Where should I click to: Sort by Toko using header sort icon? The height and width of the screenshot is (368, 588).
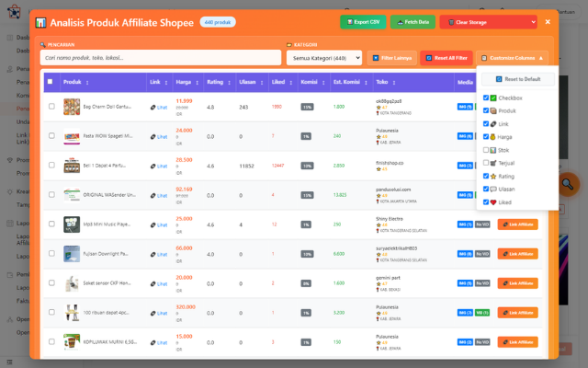[394, 83]
